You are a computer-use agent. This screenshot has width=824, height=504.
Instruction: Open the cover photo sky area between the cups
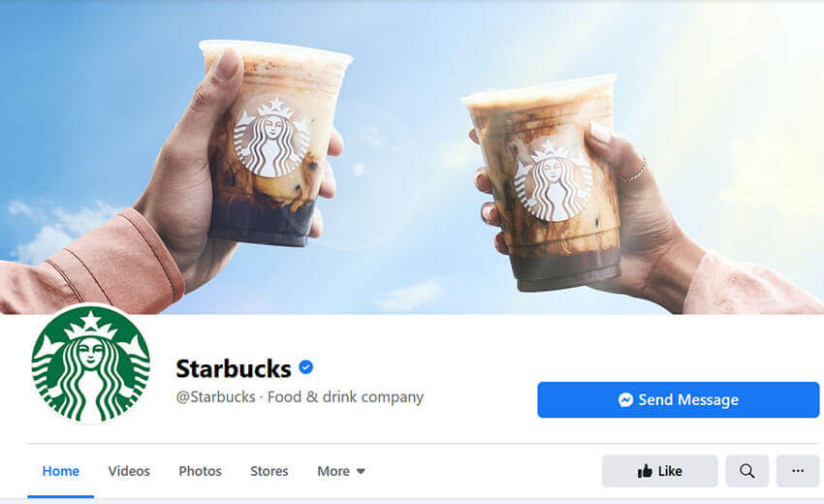click(x=404, y=158)
